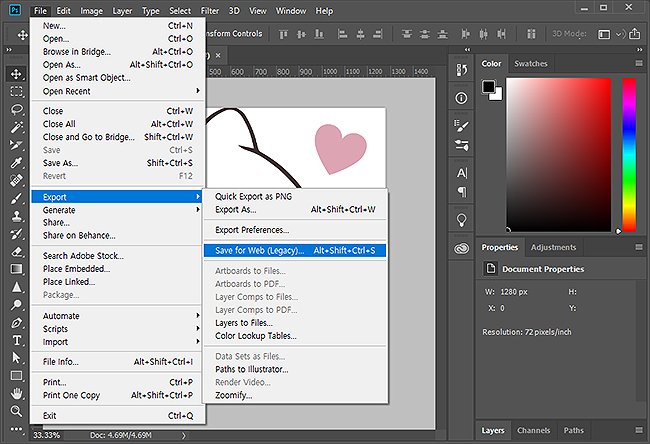Image resolution: width=650 pixels, height=444 pixels.
Task: Open the Properties panel options menu
Action: [x=639, y=247]
